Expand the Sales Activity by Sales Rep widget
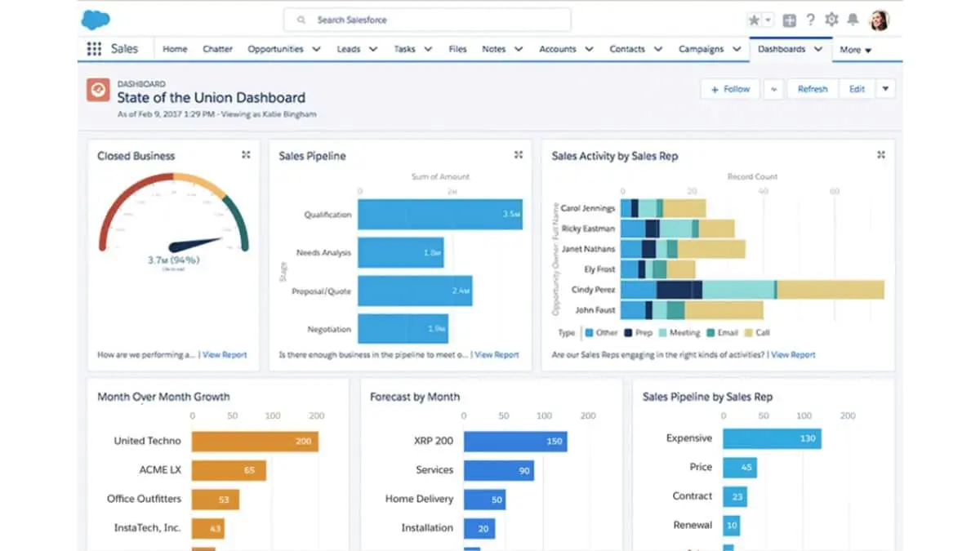The height and width of the screenshot is (551, 980). [x=880, y=154]
